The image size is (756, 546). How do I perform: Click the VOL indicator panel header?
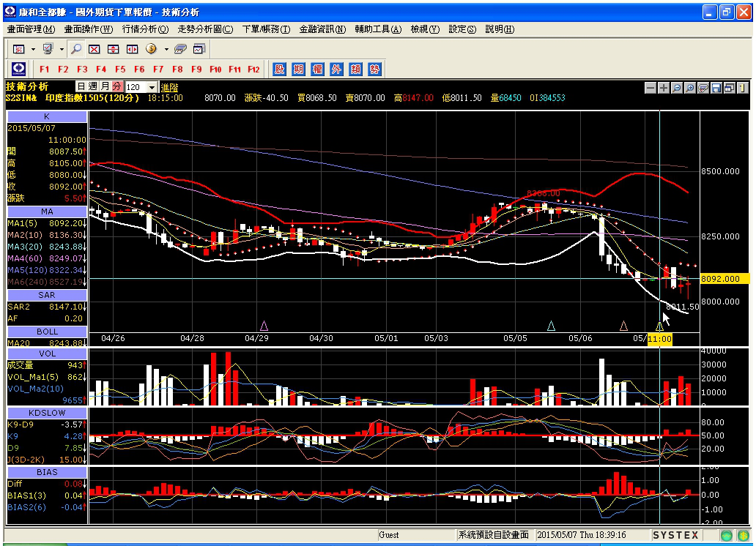click(x=47, y=354)
